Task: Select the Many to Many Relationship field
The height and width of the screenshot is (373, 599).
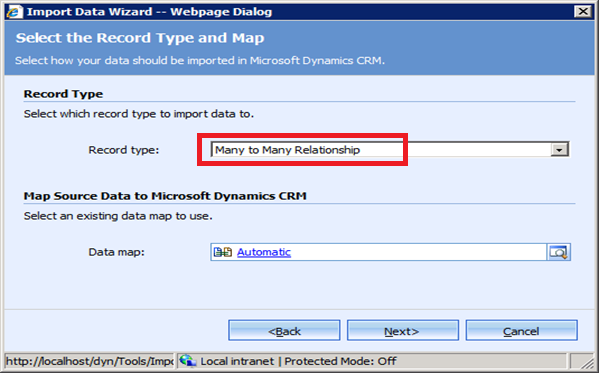Action: [390, 150]
